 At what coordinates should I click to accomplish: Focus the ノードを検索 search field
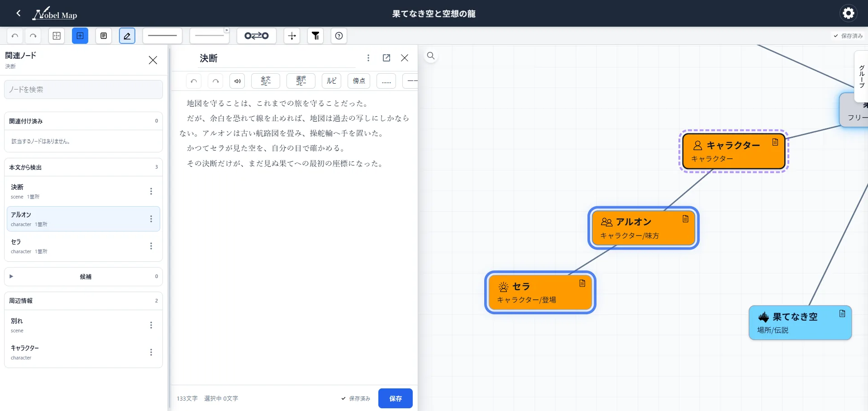[83, 90]
